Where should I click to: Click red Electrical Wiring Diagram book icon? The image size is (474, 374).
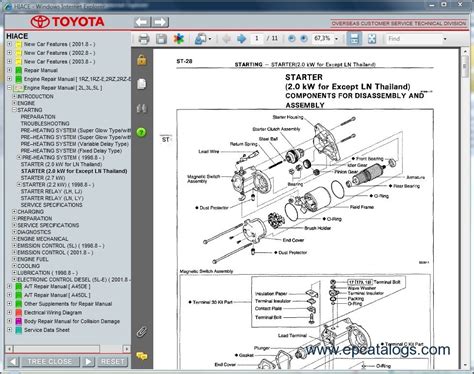[19, 313]
